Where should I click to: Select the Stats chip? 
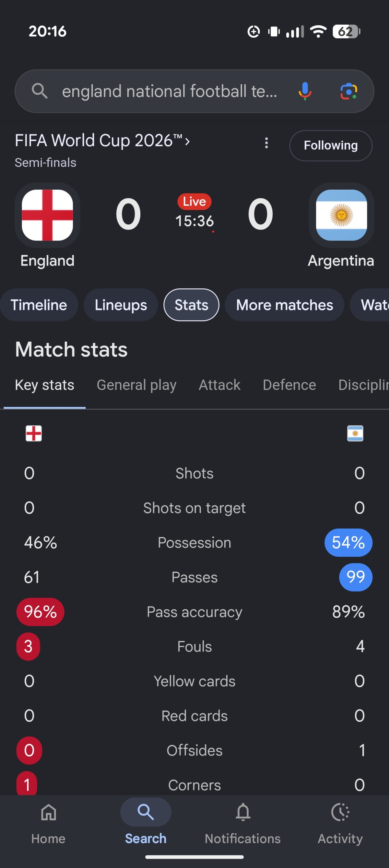191,305
